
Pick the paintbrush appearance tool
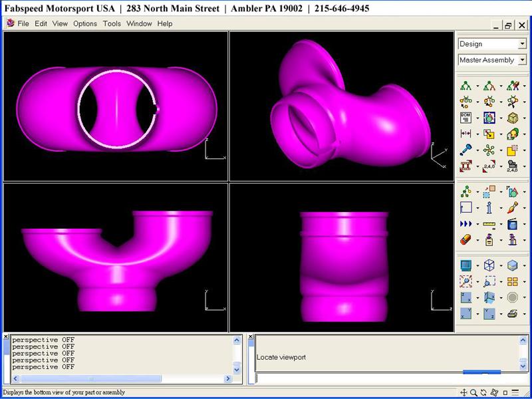tap(512, 208)
